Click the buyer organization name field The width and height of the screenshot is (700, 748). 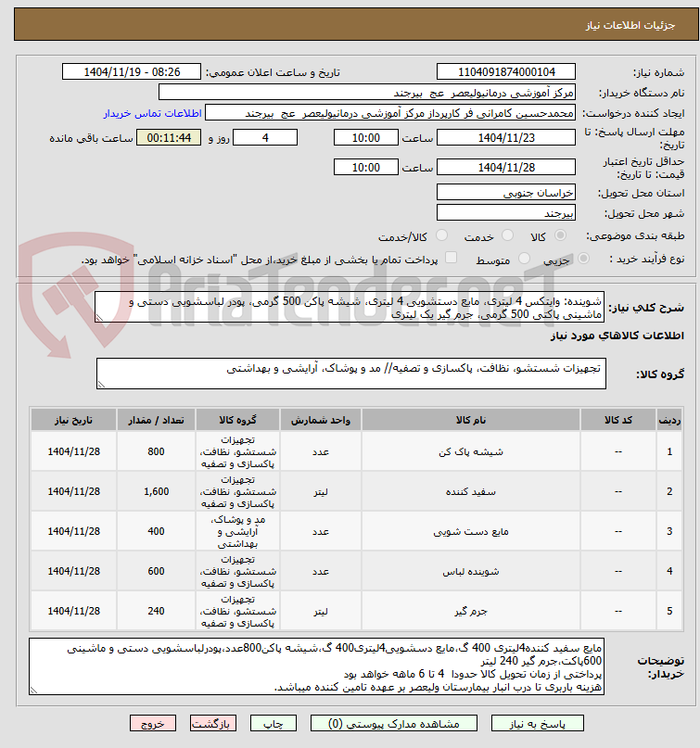pos(367,93)
